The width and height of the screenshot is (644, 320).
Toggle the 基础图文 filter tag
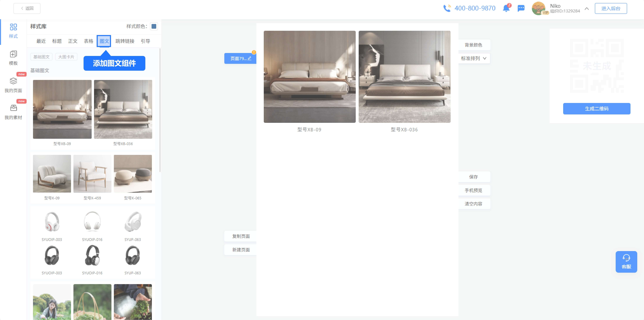point(42,57)
